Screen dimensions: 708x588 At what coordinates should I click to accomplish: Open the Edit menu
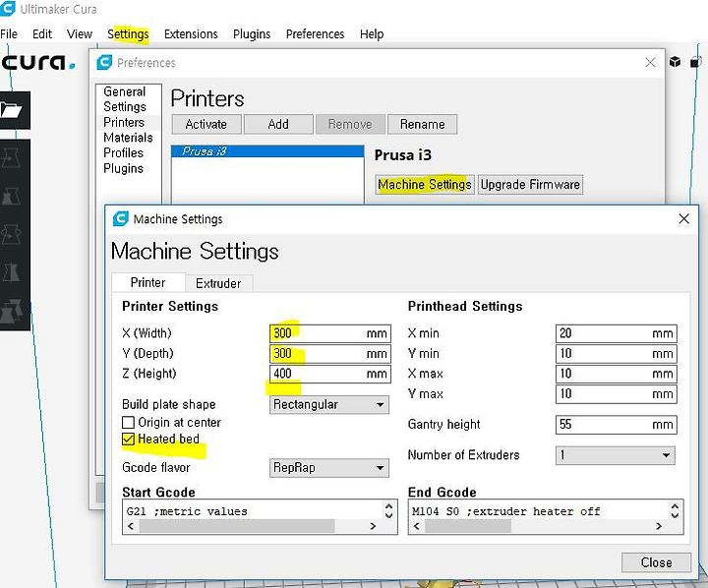coord(42,33)
